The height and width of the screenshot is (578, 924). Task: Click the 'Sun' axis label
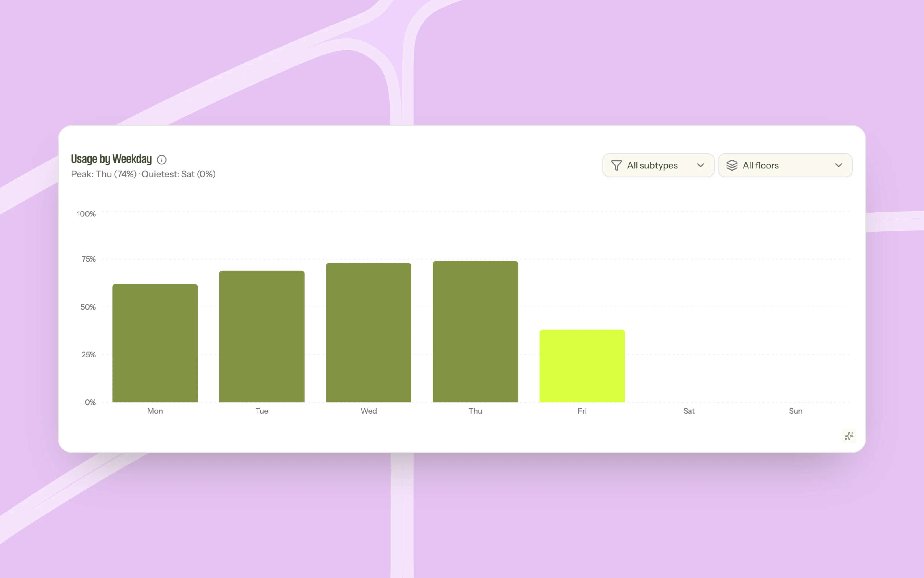coord(796,411)
